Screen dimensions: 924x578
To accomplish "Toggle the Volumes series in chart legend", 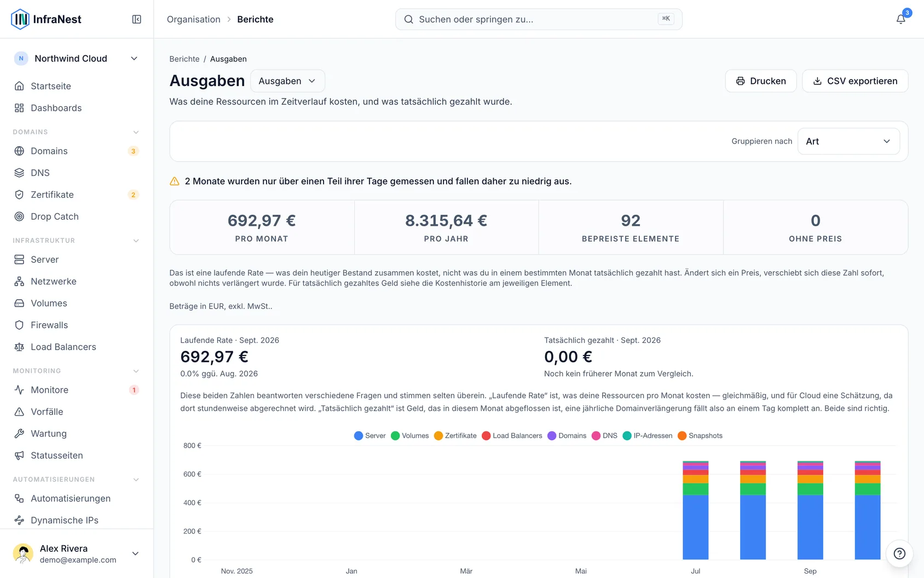I will (x=410, y=436).
